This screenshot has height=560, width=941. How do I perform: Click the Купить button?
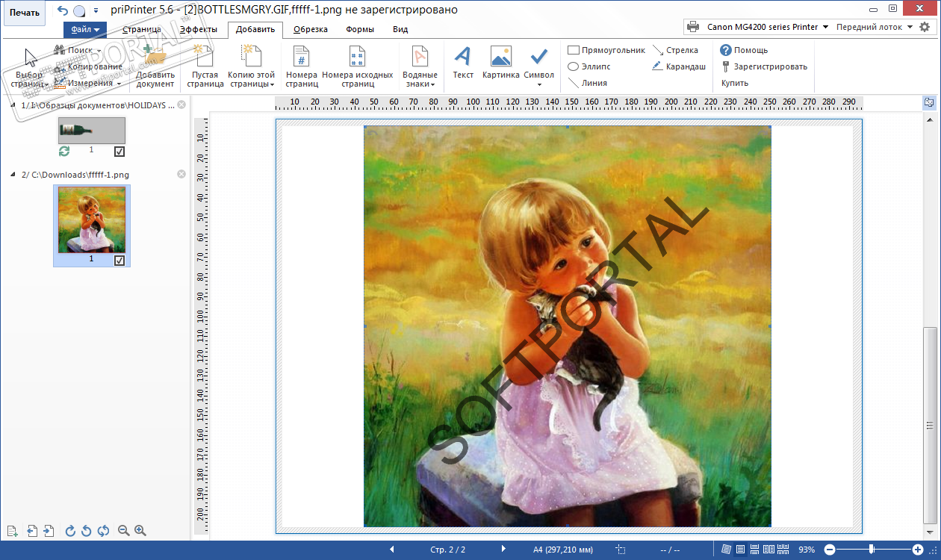pos(735,83)
